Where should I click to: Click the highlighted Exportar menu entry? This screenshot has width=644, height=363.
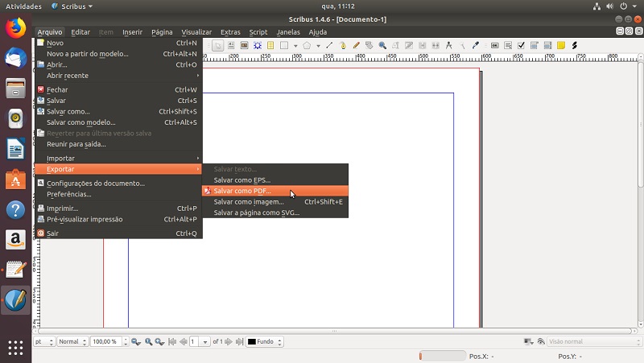(118, 169)
